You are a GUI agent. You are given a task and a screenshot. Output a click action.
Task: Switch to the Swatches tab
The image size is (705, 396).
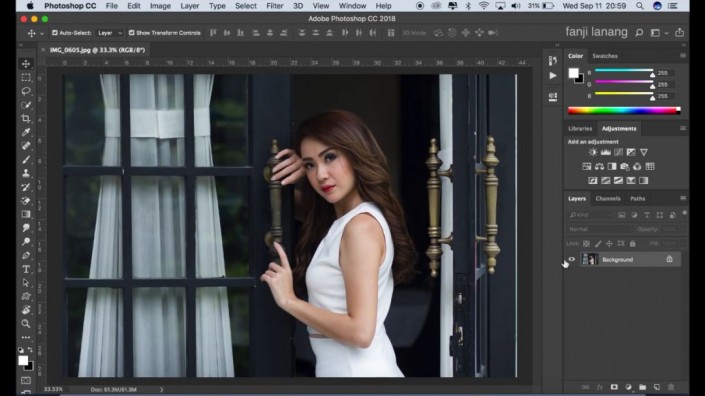tap(604, 56)
